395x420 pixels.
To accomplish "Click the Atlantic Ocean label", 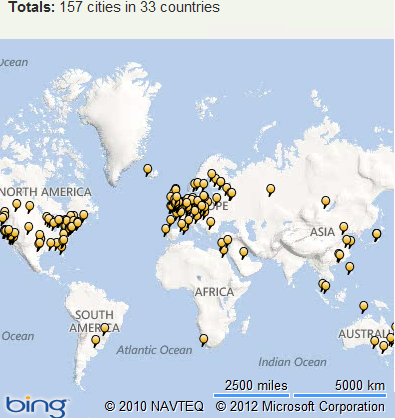I will pyautogui.click(x=154, y=350).
